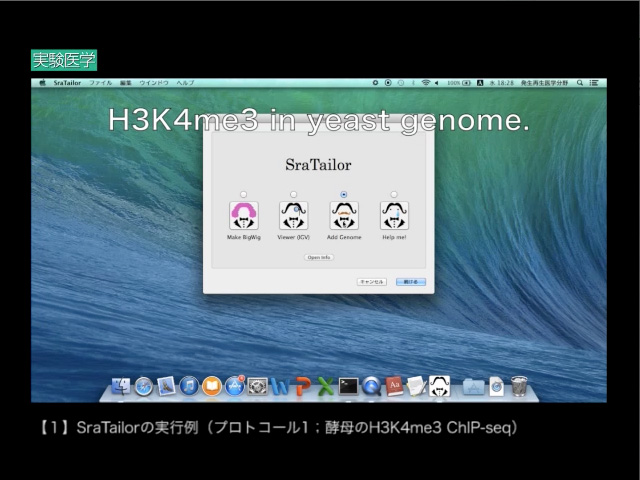Launch Terminal from the Dock
Screen dimensions: 640x480
click(349, 386)
